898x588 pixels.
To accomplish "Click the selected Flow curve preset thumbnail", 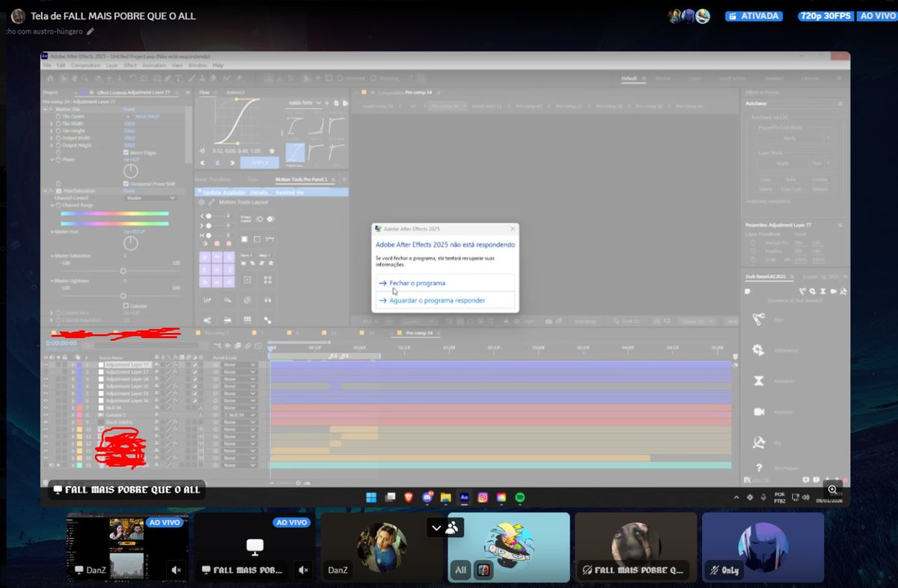I will (x=295, y=153).
